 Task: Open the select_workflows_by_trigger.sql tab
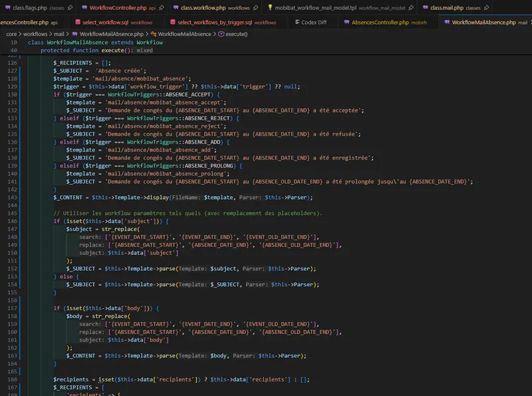(x=227, y=22)
